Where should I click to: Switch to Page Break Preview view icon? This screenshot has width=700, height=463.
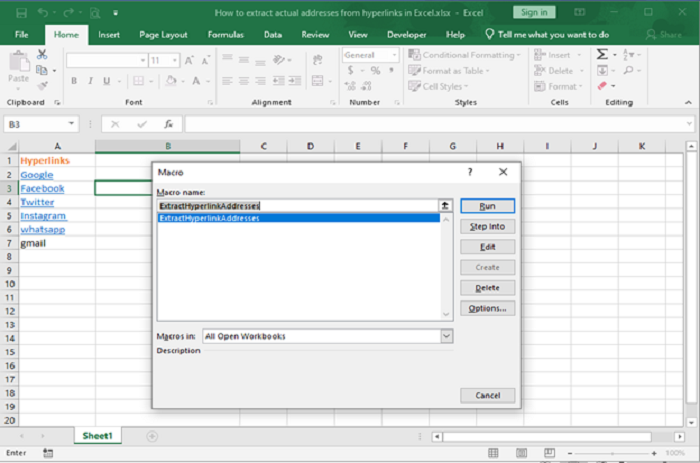point(550,453)
